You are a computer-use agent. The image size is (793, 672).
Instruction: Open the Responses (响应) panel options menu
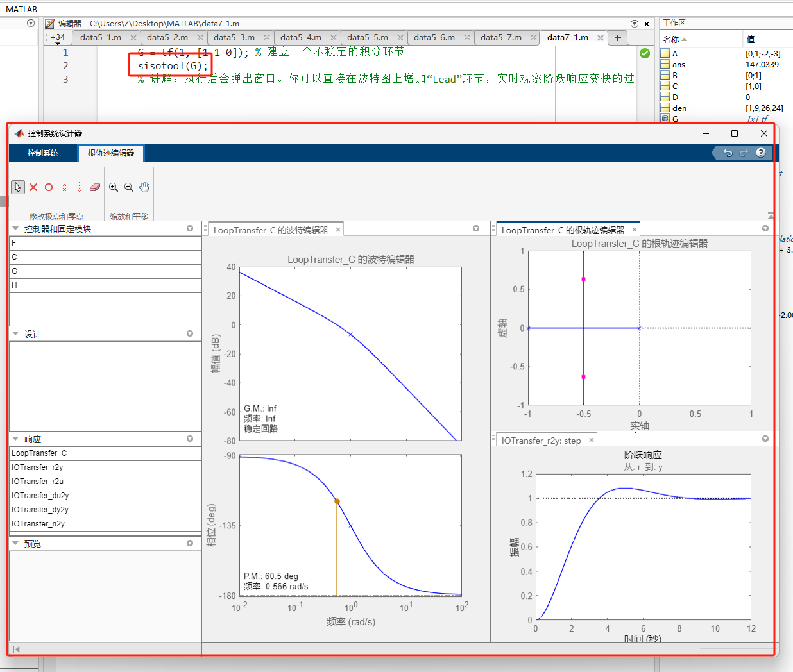[190, 439]
